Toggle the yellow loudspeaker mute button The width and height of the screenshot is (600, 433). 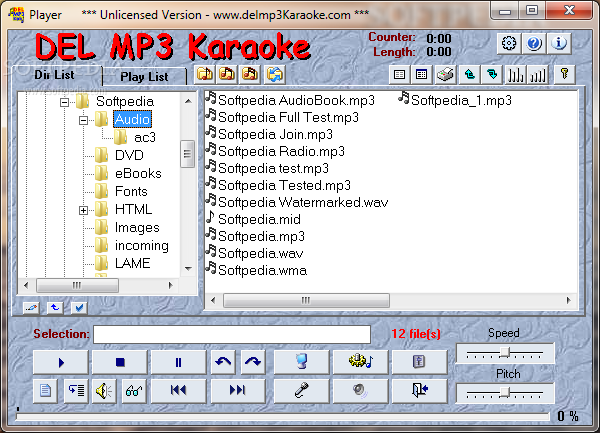pyautogui.click(x=104, y=391)
